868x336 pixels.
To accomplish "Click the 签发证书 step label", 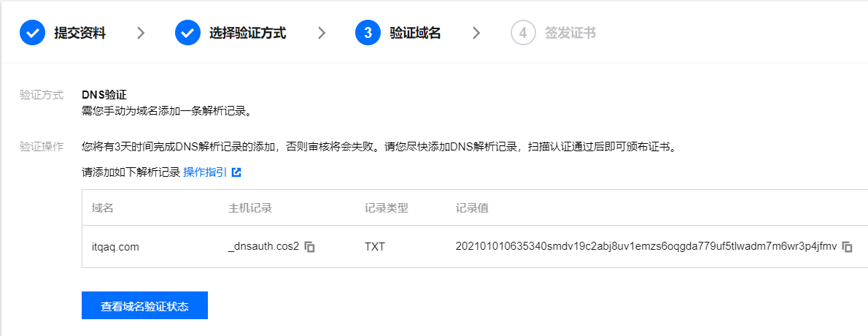I will (570, 34).
